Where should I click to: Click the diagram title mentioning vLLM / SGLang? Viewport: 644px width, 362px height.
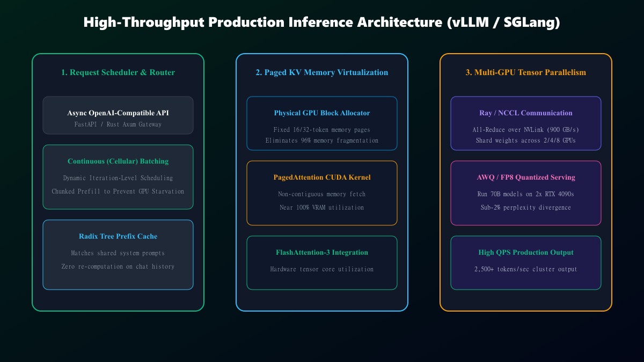322,23
